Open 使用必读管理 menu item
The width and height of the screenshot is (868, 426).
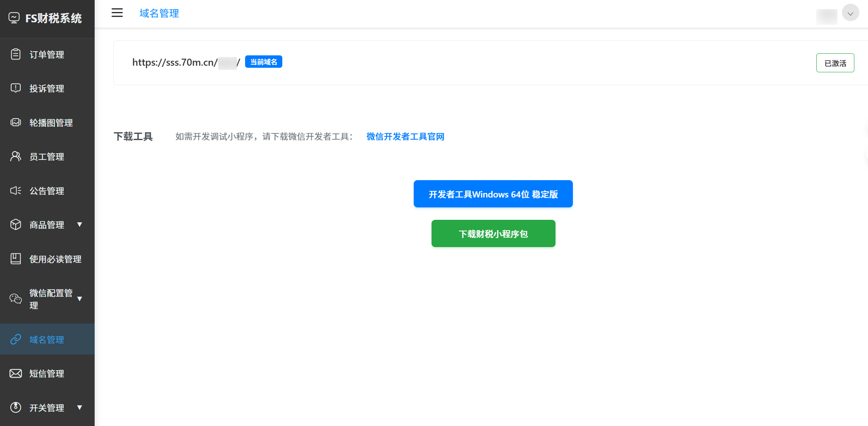(x=55, y=259)
